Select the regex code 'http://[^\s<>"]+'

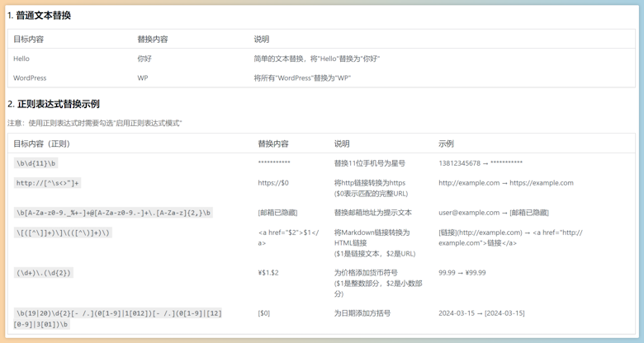point(47,183)
